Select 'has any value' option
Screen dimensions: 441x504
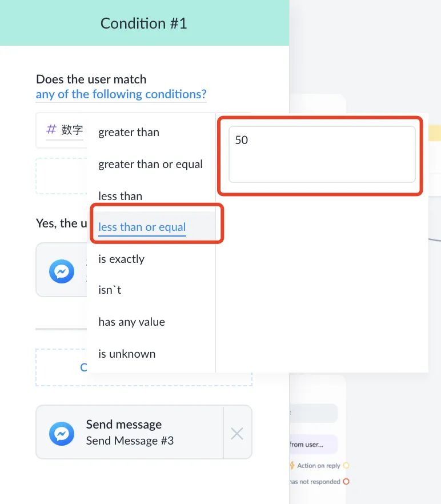(131, 322)
